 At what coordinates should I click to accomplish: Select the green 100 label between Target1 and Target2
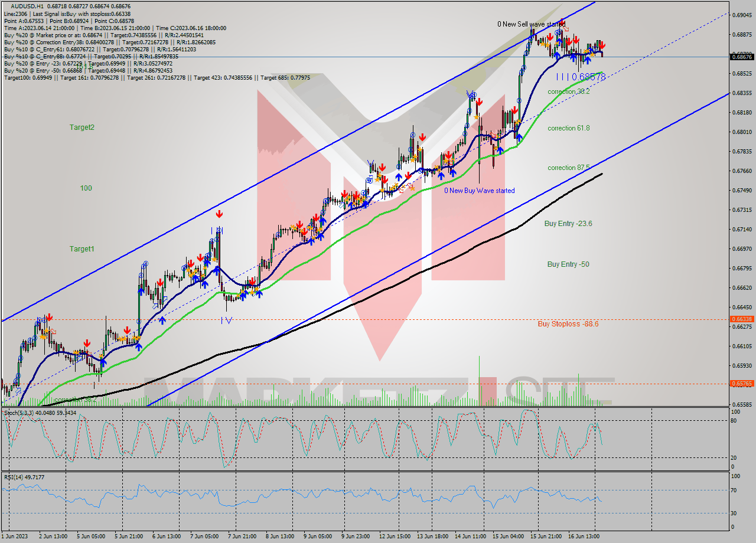click(x=86, y=188)
